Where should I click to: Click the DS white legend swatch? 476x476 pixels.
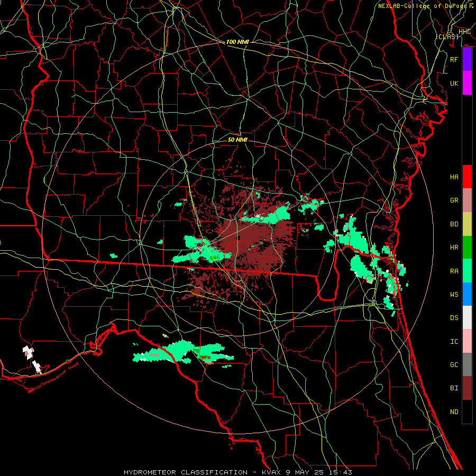pos(467,317)
